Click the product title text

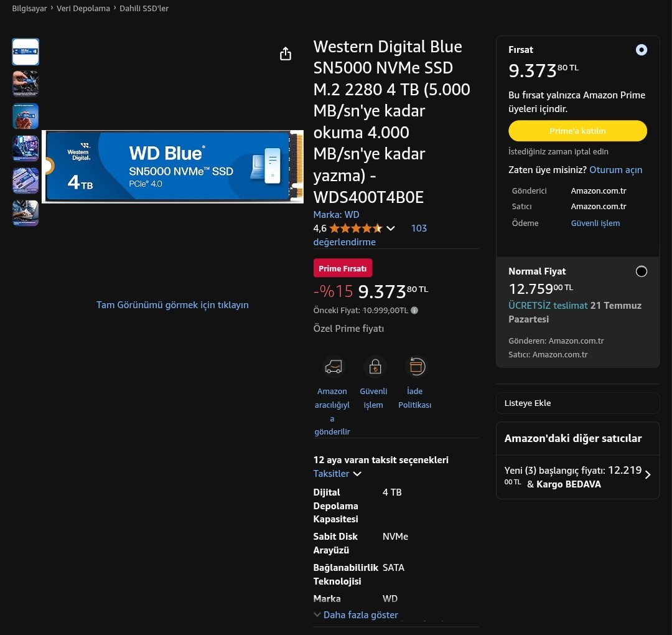[x=391, y=122]
